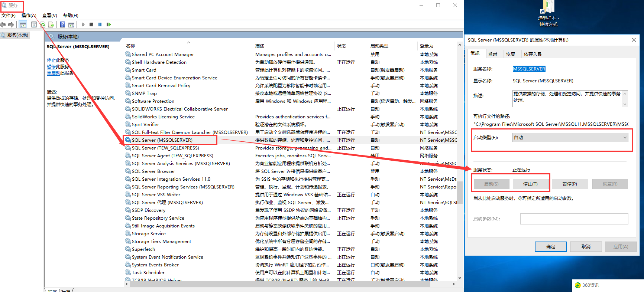Viewport: 644px width, 292px height.
Task: Click the gear icon beside Smart Card Removal Policy
Action: point(128,85)
